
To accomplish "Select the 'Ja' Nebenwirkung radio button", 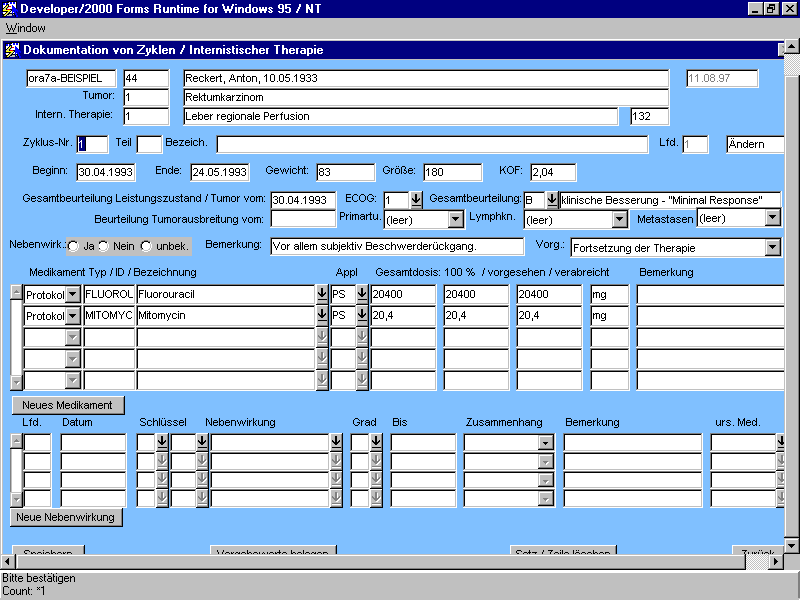I will pos(74,246).
